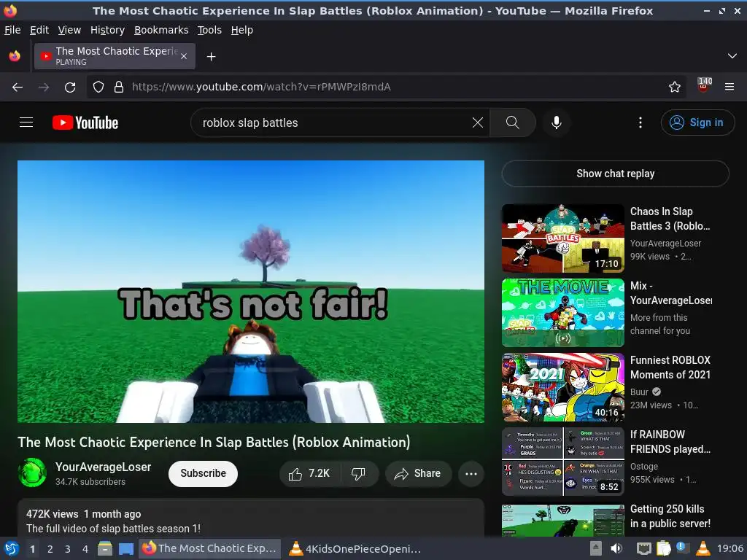The width and height of the screenshot is (747, 560).
Task: Open the VLC tray cone icon
Action: pyautogui.click(x=703, y=548)
